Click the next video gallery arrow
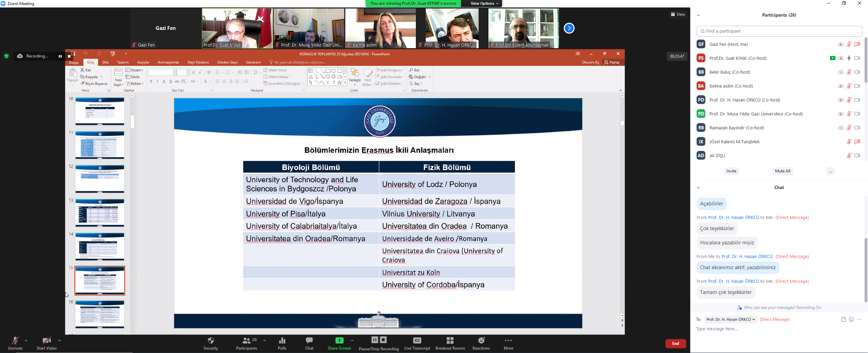This screenshot has height=353, width=868. 569,28
